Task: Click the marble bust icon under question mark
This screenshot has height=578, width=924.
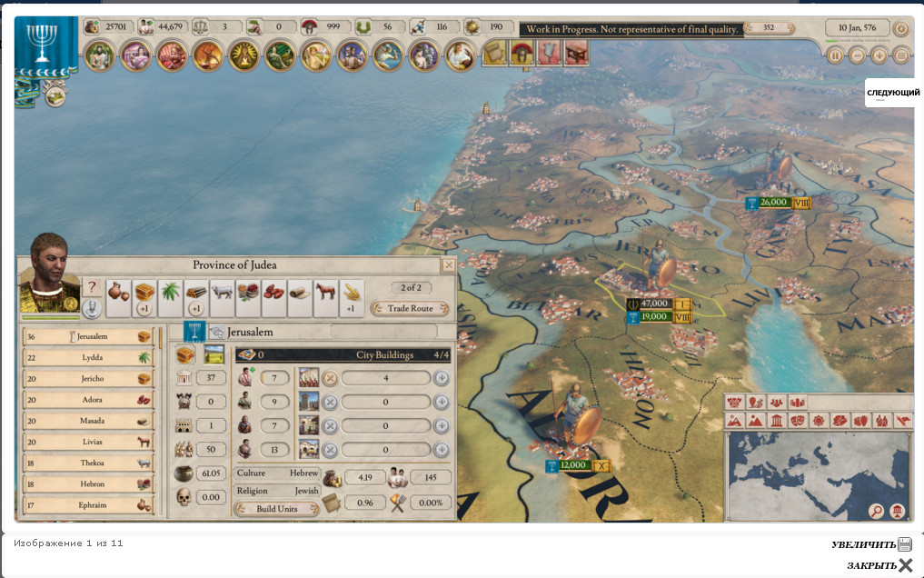Action: [92, 308]
